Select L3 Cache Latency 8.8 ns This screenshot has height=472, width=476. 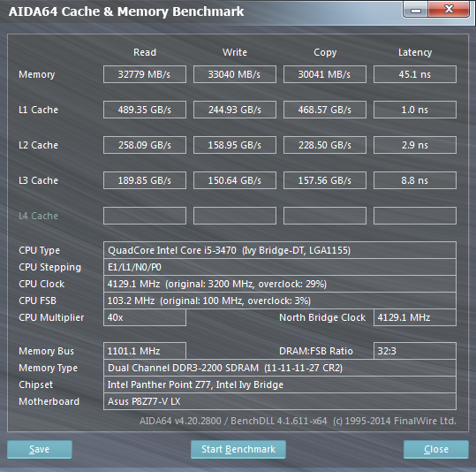pos(415,180)
